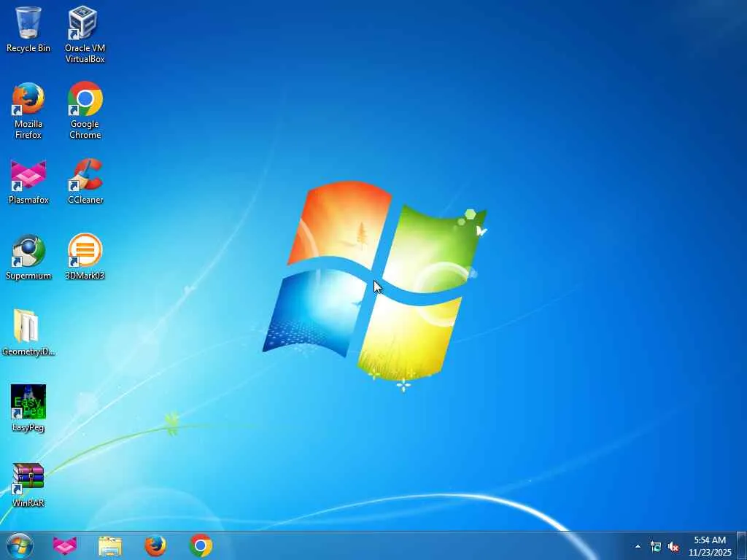Select the Mozilla Firefox desktop shortcut
747x560 pixels.
28,111
